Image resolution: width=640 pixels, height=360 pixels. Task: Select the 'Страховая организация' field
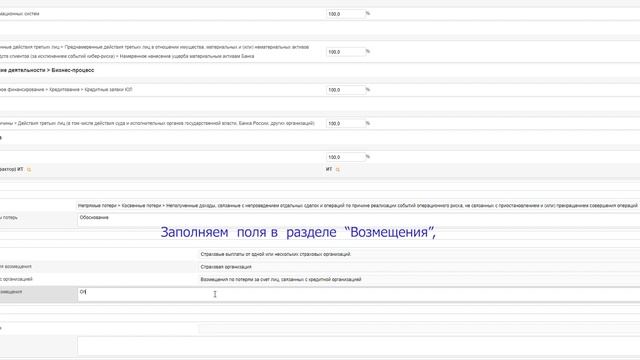419,267
